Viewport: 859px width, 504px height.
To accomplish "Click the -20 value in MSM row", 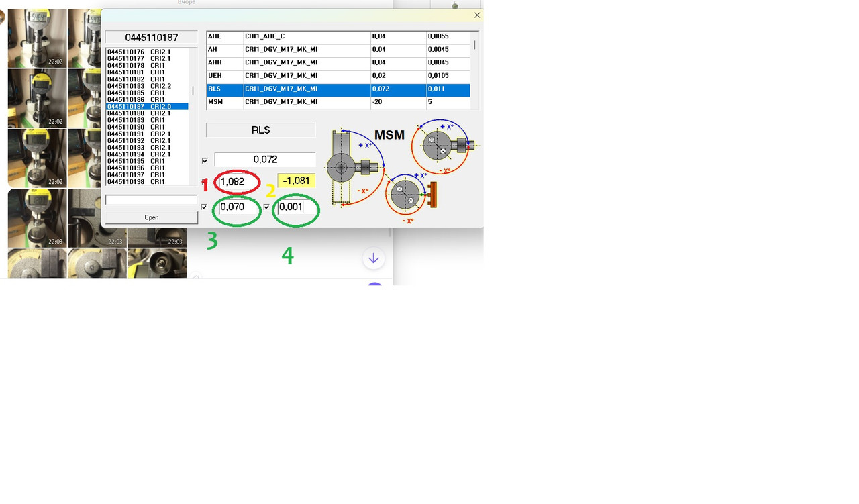I will 399,102.
